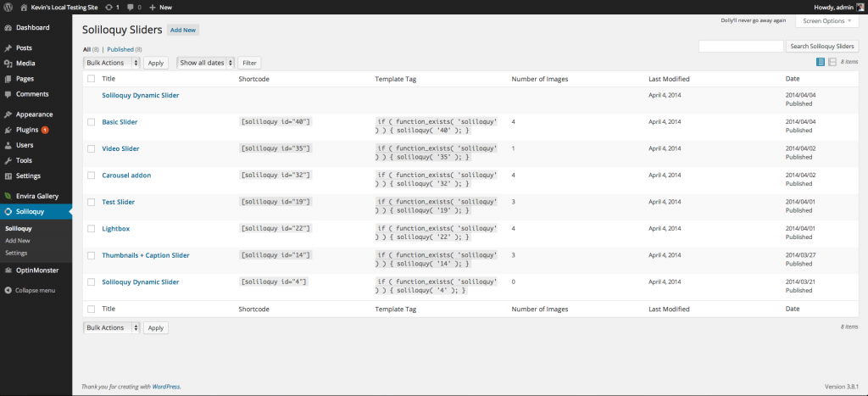Click the admin user avatar
Viewport: 868px width, 396px height.
tap(860, 7)
